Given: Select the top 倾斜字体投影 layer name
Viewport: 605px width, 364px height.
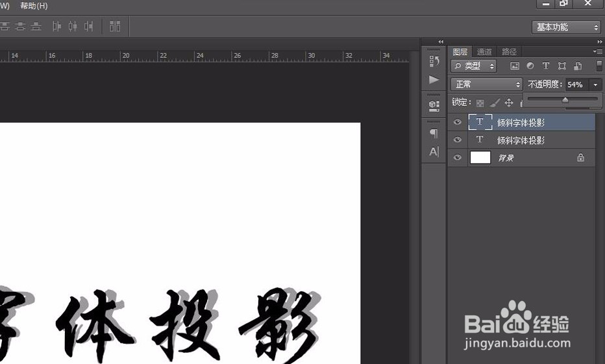Looking at the screenshot, I should [521, 123].
